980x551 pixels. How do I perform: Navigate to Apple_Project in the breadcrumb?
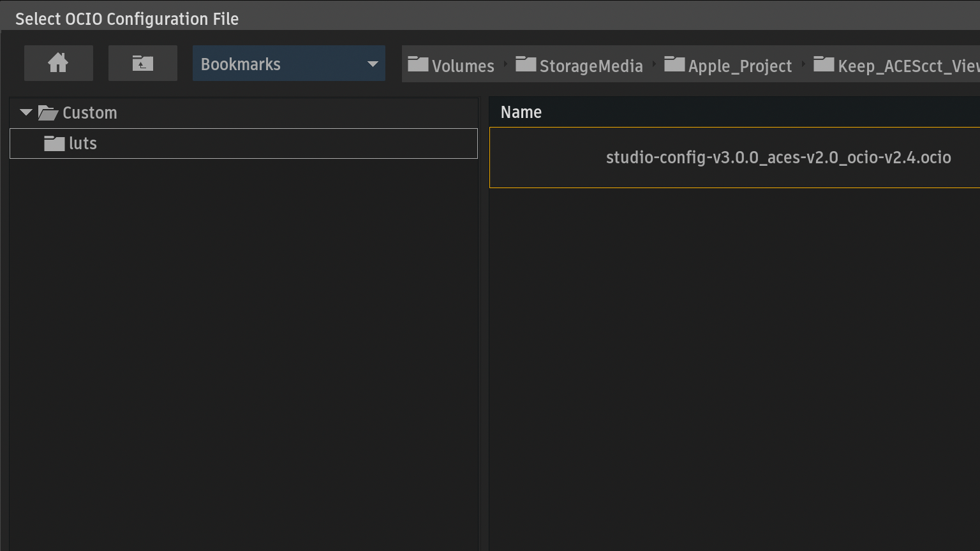(x=740, y=66)
